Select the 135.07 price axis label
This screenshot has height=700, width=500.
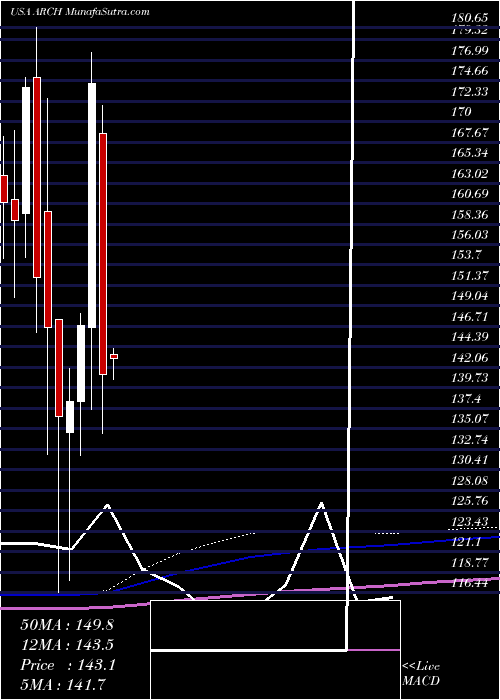point(470,420)
